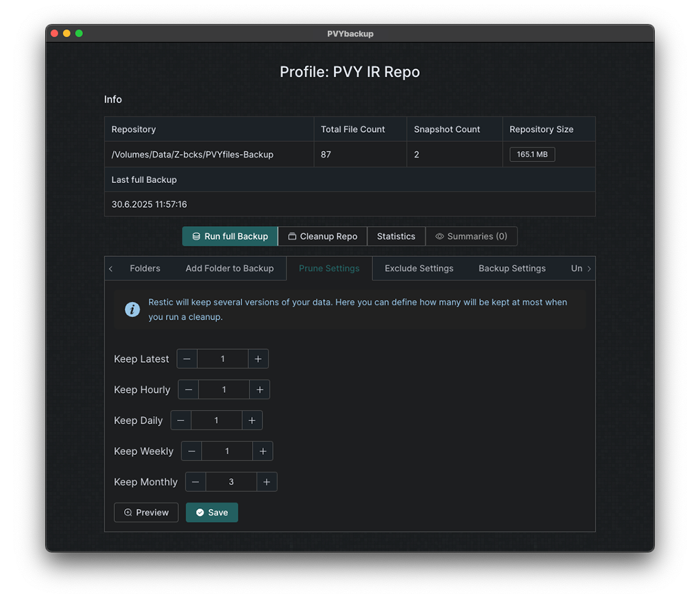Click the Snapshot Count value 2
Viewport: 700px width, 596px height.
[417, 155]
